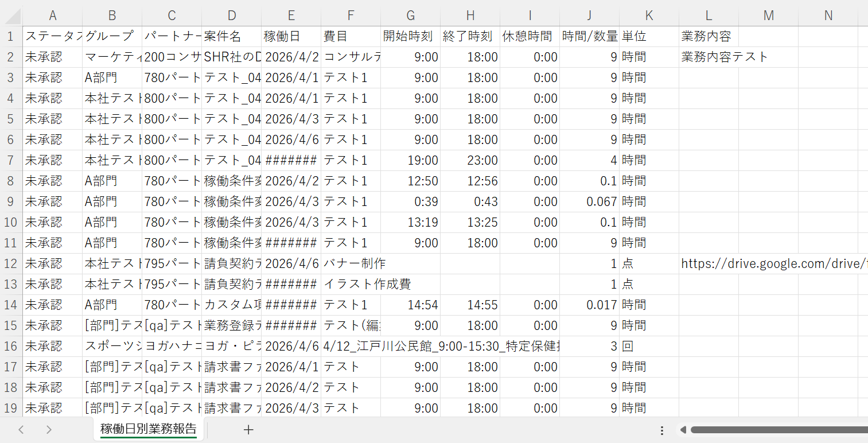Select the 0:39 start time cell
The height and width of the screenshot is (443, 868).
pos(411,202)
